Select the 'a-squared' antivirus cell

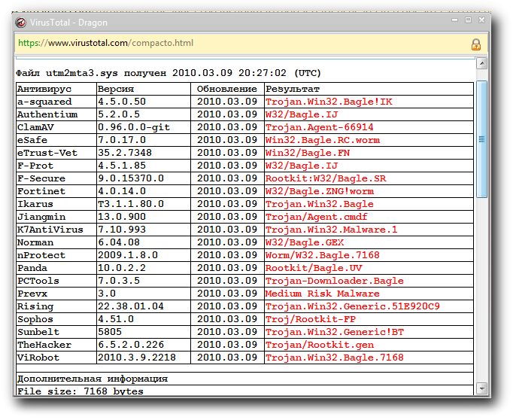pyautogui.click(x=56, y=102)
